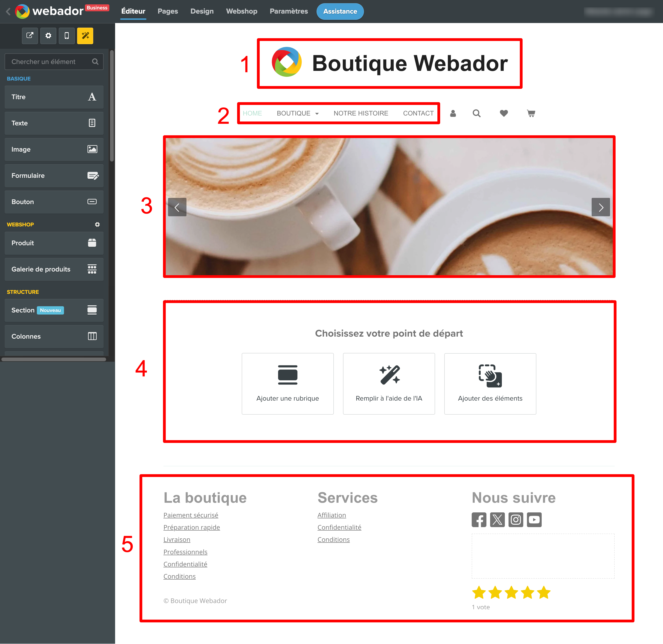This screenshot has height=644, width=663.
Task: Open the wishlist heart icon
Action: click(504, 113)
